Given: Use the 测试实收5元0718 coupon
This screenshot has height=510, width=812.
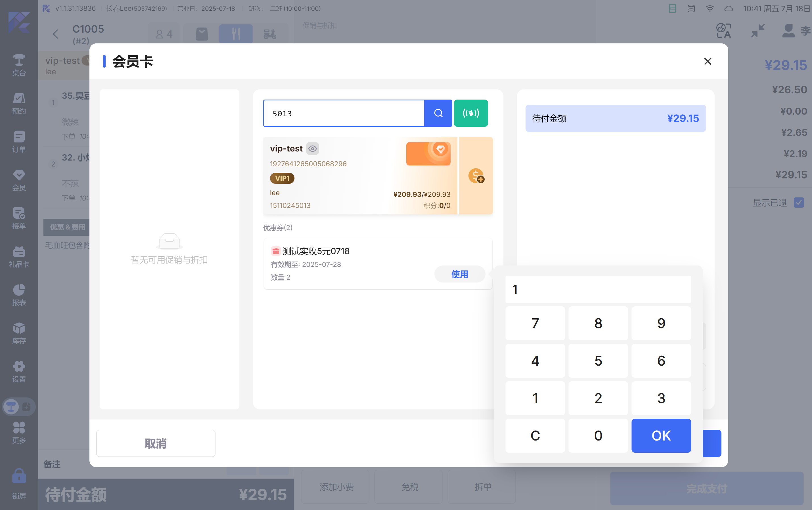Looking at the screenshot, I should pyautogui.click(x=460, y=274).
